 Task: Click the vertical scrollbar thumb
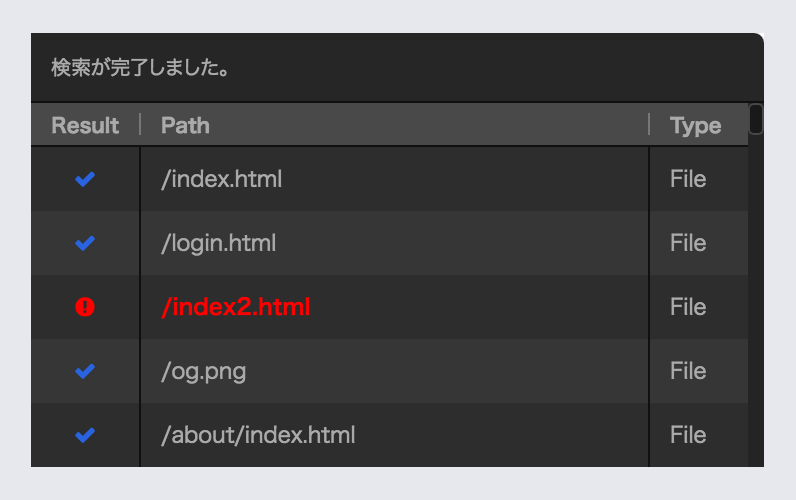pos(756,119)
